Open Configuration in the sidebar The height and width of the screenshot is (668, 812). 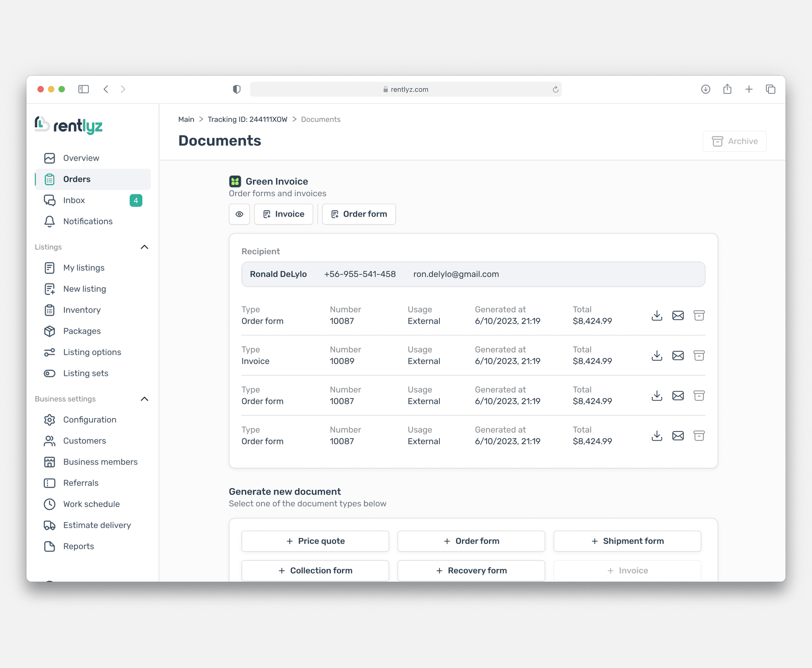point(90,420)
